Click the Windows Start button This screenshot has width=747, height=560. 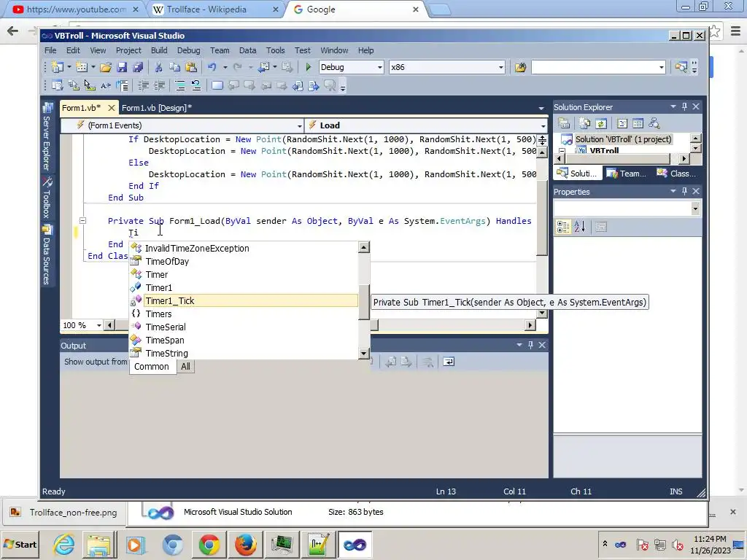(x=20, y=544)
